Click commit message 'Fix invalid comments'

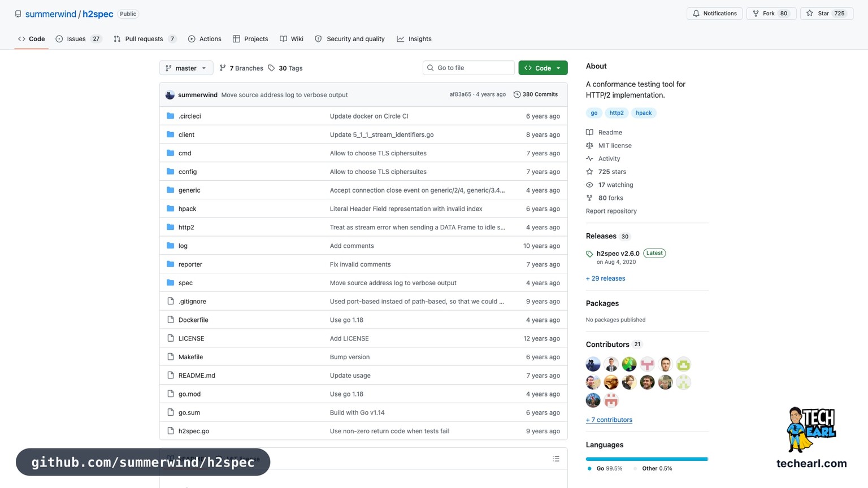pos(360,264)
